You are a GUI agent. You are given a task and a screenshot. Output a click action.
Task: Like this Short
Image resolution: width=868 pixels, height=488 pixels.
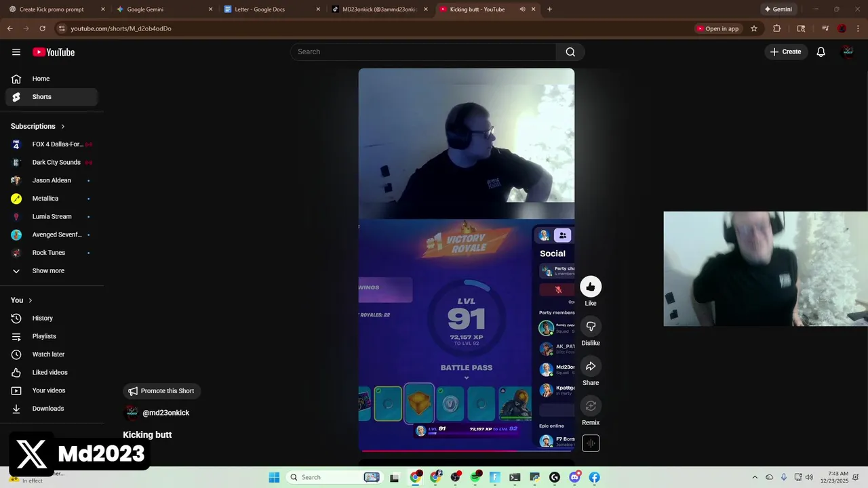(x=591, y=287)
